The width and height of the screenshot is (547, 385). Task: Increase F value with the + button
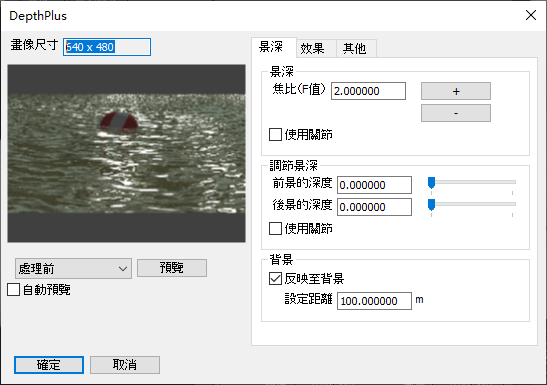tap(456, 91)
